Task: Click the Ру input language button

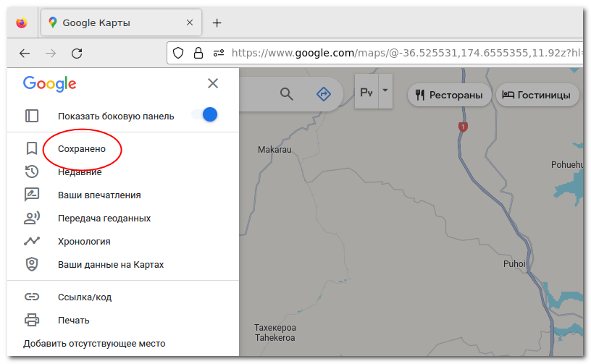Action: click(x=366, y=91)
